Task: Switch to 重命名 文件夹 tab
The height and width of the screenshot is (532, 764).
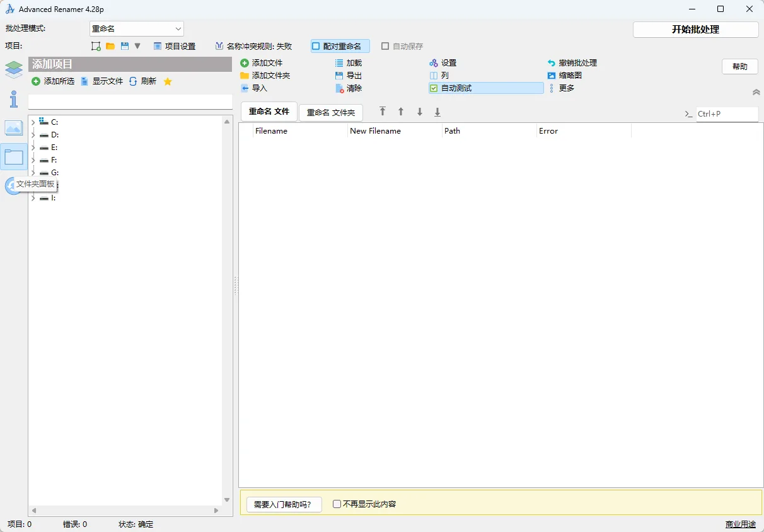Action: [331, 113]
